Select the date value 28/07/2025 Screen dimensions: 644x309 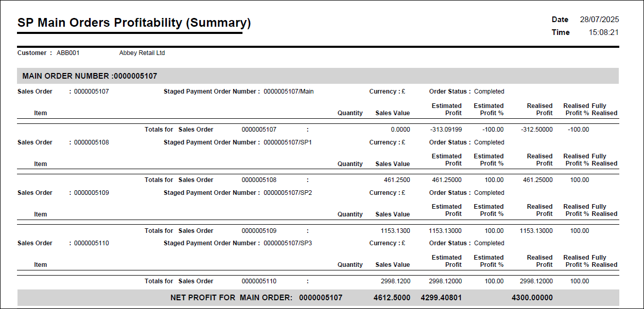(x=599, y=20)
